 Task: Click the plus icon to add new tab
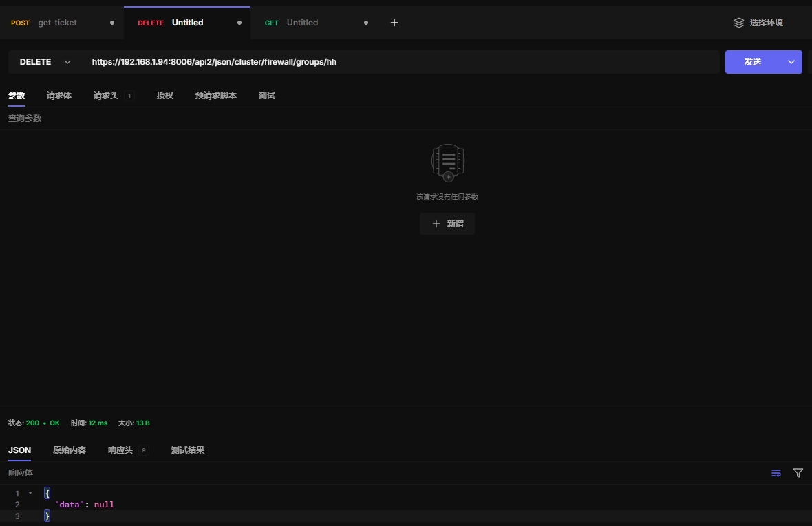pyautogui.click(x=394, y=23)
